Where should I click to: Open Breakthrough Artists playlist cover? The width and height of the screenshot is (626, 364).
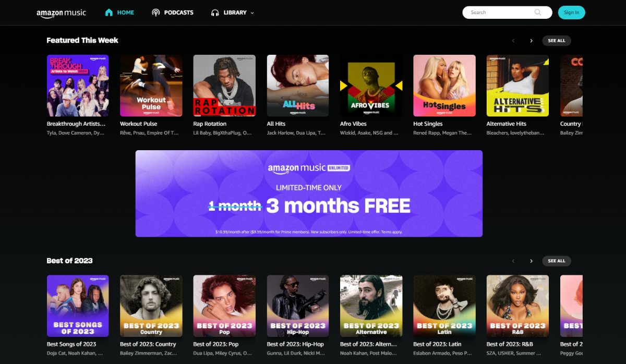coord(78,86)
